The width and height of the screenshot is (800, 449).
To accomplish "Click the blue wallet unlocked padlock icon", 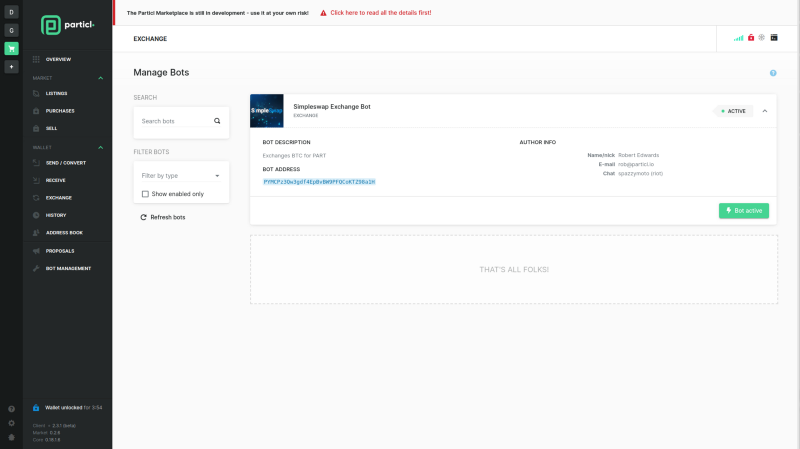I will click(36, 408).
